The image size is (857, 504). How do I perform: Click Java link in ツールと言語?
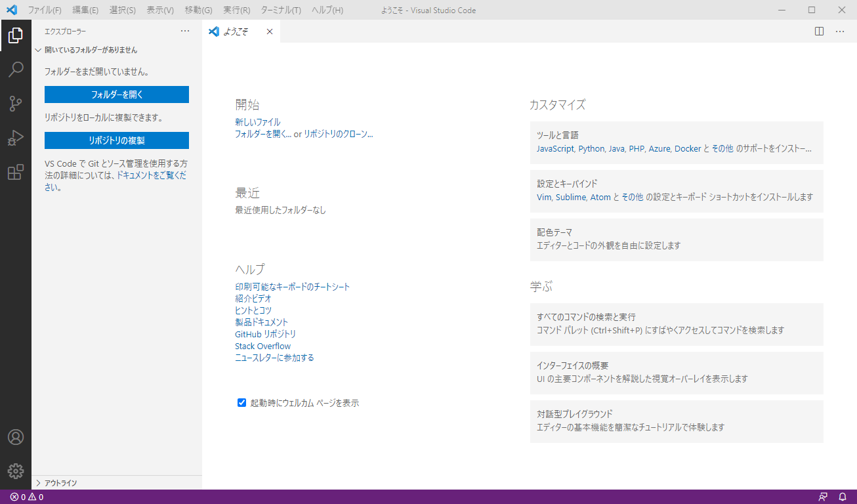[x=616, y=149]
